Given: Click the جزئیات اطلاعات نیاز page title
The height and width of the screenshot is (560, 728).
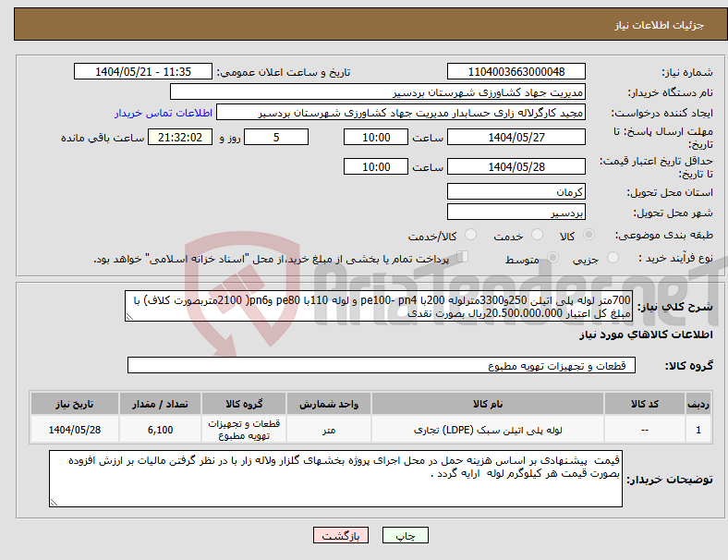Looking at the screenshot, I should [x=660, y=25].
